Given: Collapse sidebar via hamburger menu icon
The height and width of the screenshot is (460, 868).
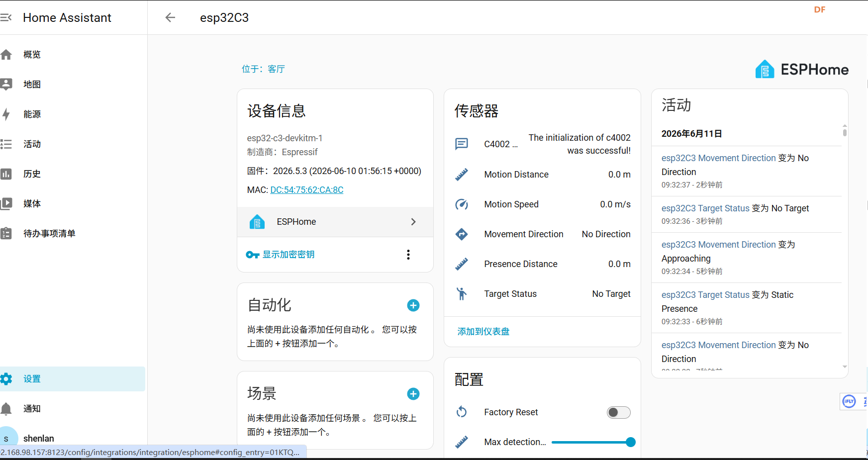Looking at the screenshot, I should [6, 17].
